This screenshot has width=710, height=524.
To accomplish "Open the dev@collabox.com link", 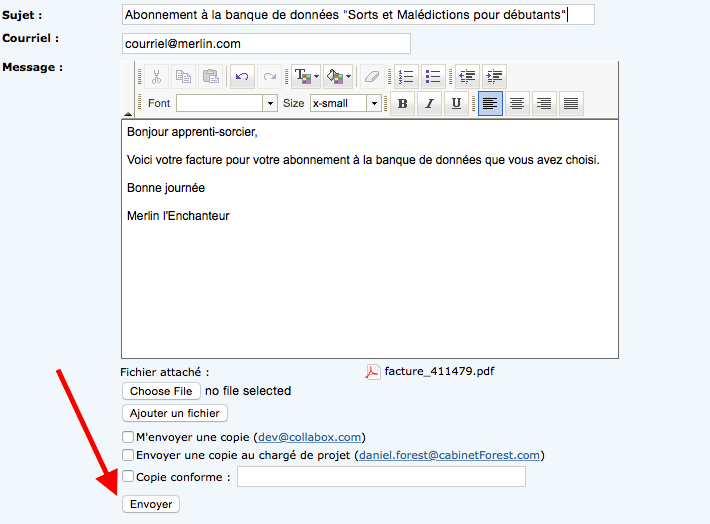I will coord(309,437).
